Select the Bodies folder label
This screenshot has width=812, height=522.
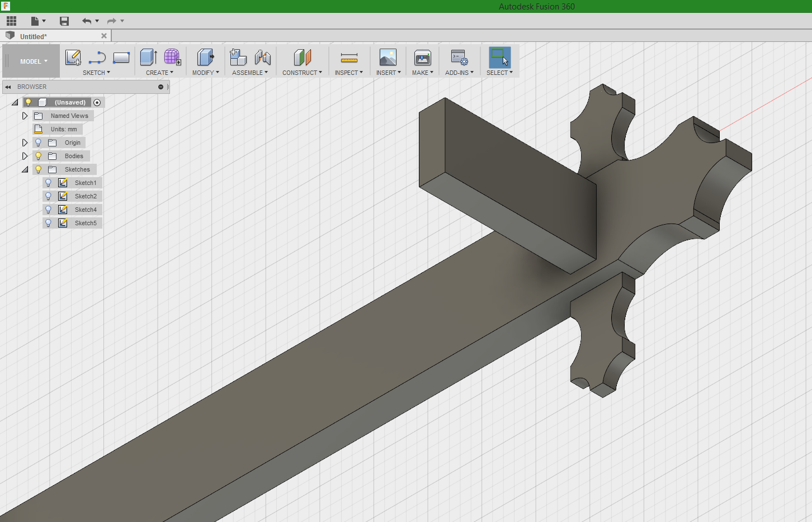[74, 156]
